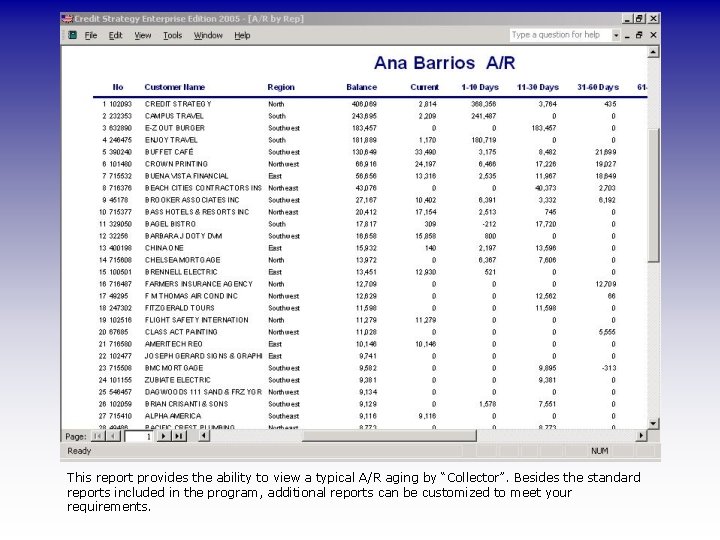Click the 33,490 current value for BUFFET CAFÉ
Screen dimensions: 720x540
(425, 152)
